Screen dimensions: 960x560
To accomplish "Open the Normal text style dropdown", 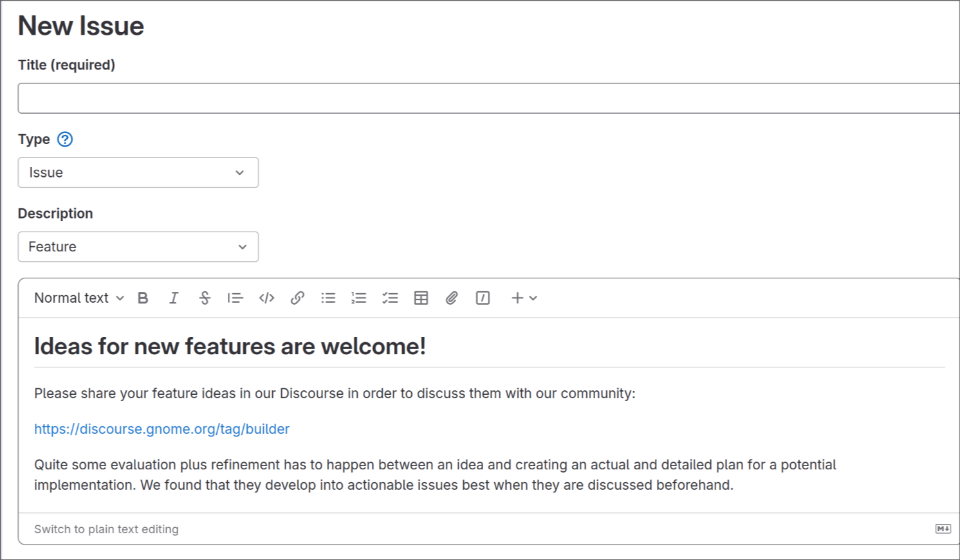I will (x=79, y=298).
